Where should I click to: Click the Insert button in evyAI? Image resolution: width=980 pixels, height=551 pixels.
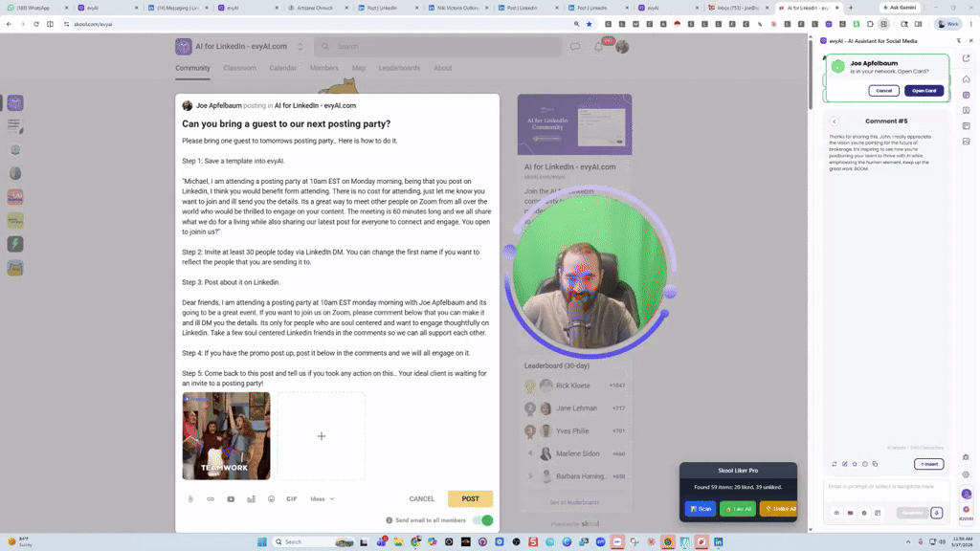[928, 464]
